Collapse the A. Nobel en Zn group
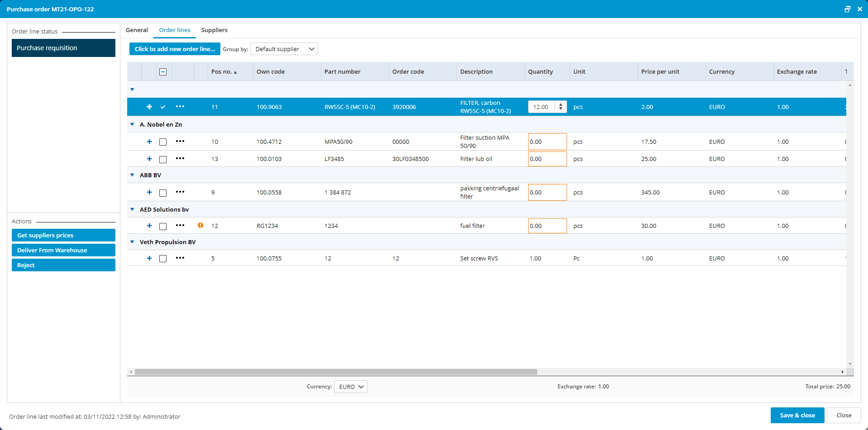The image size is (868, 430). coord(132,124)
